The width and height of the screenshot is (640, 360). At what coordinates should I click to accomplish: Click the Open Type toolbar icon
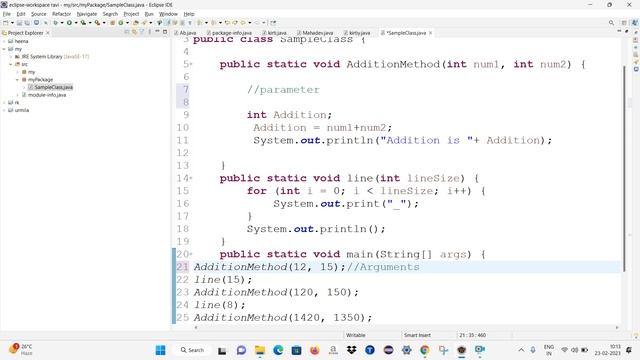coord(136,23)
